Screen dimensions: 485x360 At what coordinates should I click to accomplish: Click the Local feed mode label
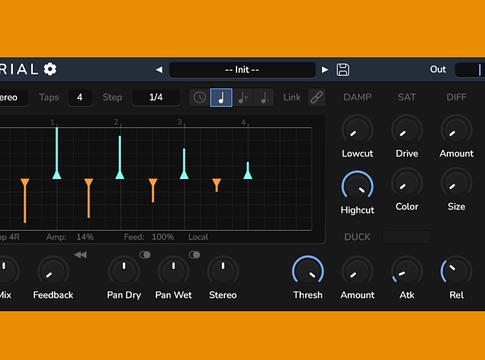tap(198, 237)
